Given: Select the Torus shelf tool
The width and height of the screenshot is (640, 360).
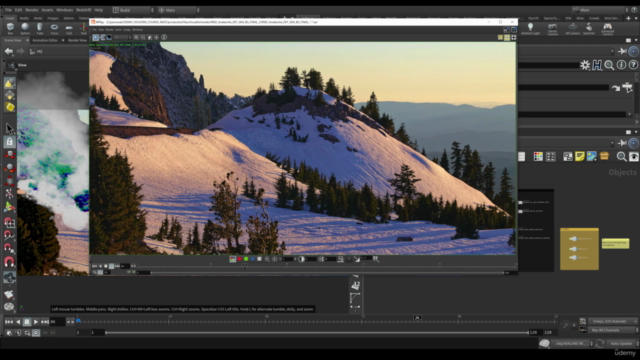Looking at the screenshot, I should 54,29.
